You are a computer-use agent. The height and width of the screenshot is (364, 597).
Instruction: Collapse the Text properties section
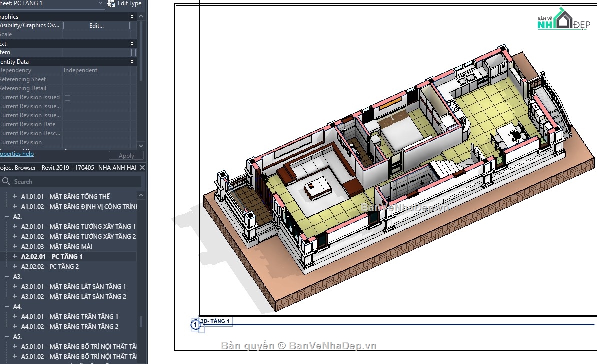[132, 43]
